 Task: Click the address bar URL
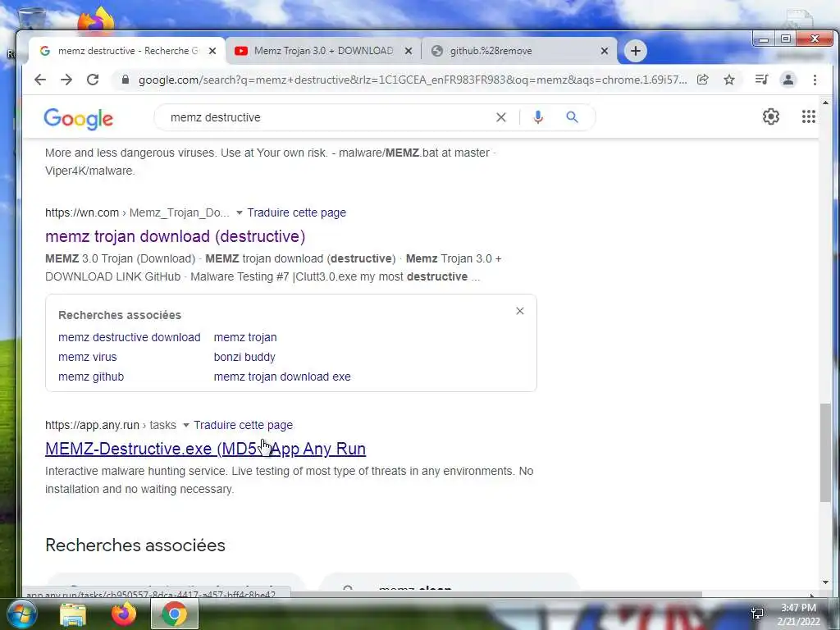point(413,80)
